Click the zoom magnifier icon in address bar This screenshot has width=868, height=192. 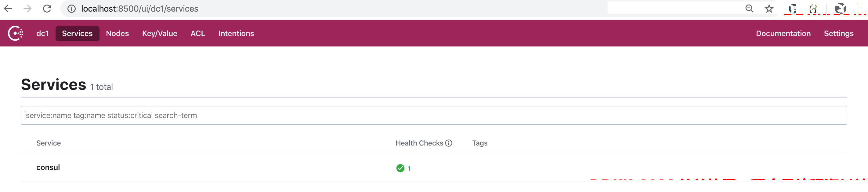[749, 9]
